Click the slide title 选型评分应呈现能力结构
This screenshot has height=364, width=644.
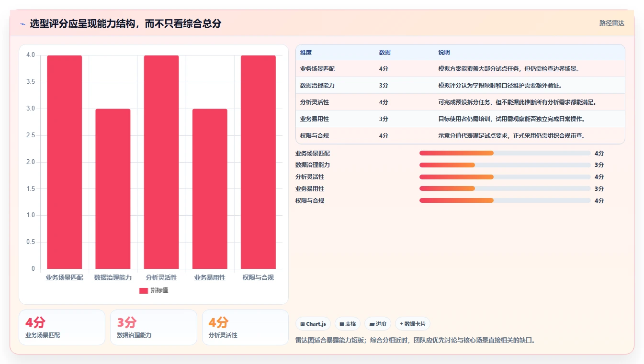(125, 24)
